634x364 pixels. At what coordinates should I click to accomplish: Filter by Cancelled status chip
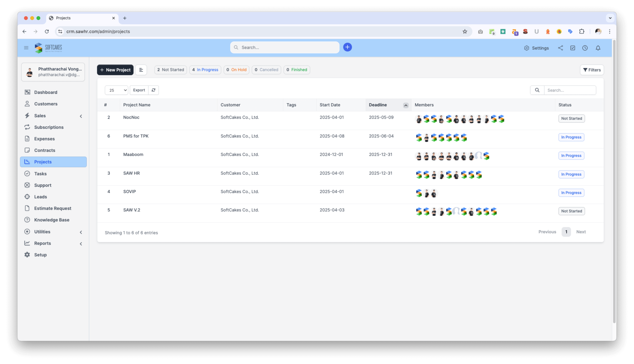click(x=266, y=70)
